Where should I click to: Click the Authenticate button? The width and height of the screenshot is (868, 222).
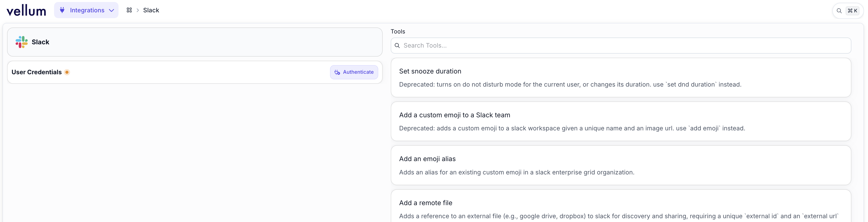click(354, 72)
